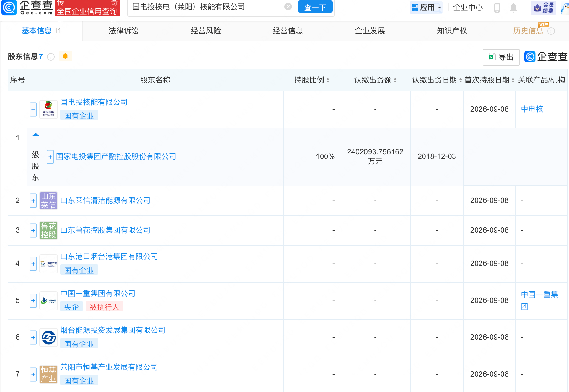
Task: Click the 2402093.756162 万元 amount cell
Action: click(x=375, y=156)
